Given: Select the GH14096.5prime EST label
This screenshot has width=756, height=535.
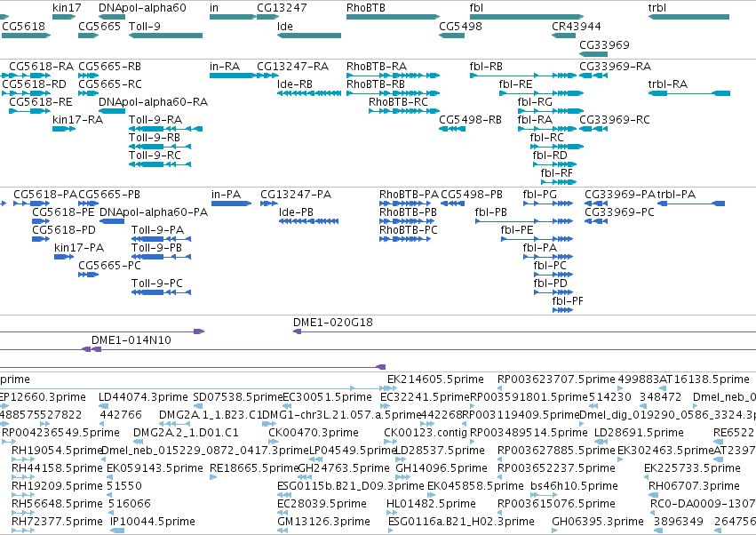Looking at the screenshot, I should (x=442, y=468).
